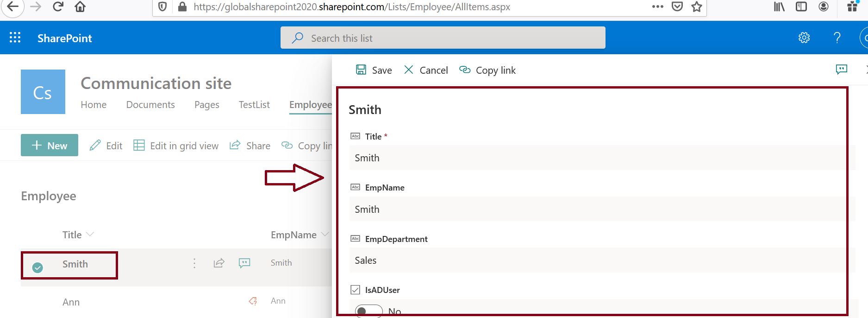Toggle the browser sidebar icon
The width and height of the screenshot is (868, 318).
[x=801, y=7]
